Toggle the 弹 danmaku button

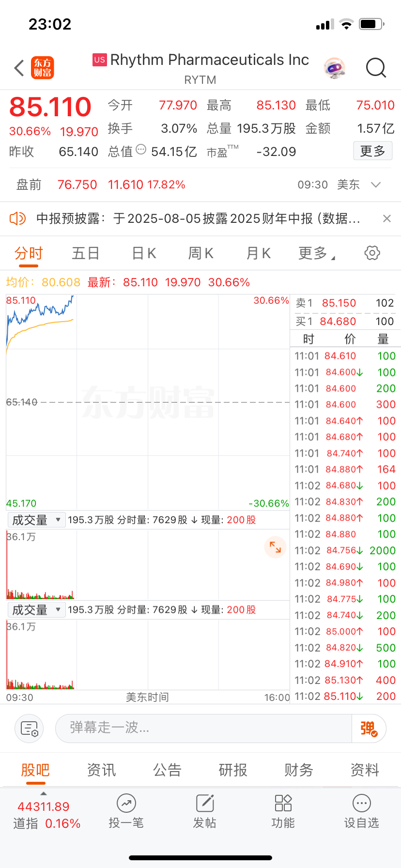click(369, 728)
